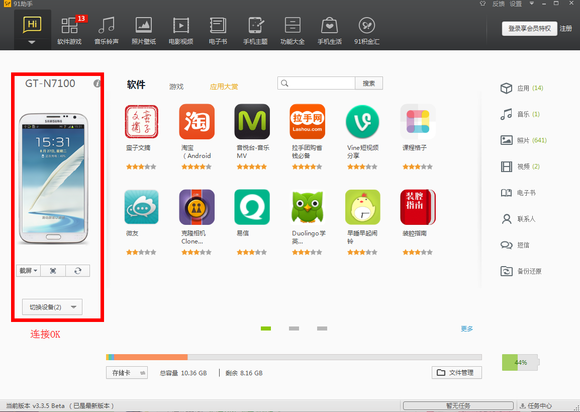Open the 音乐铃声 music ringtones section
580x412 pixels.
(106, 31)
